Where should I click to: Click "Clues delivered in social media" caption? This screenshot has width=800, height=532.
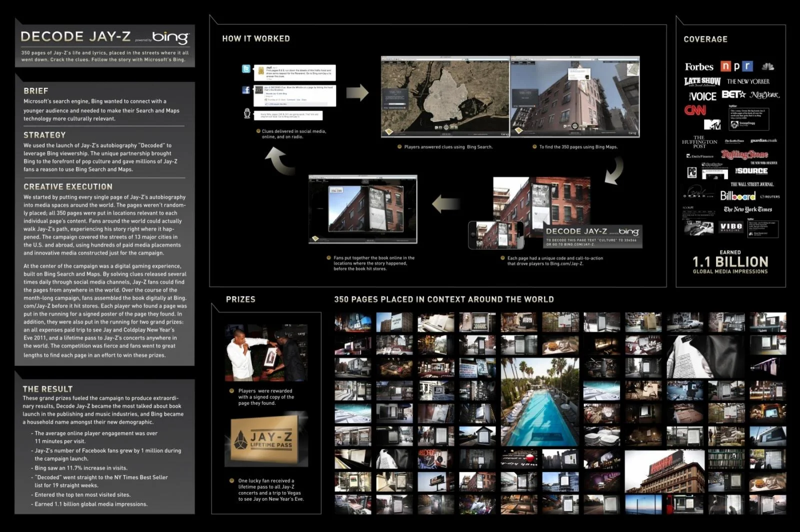pos(294,134)
